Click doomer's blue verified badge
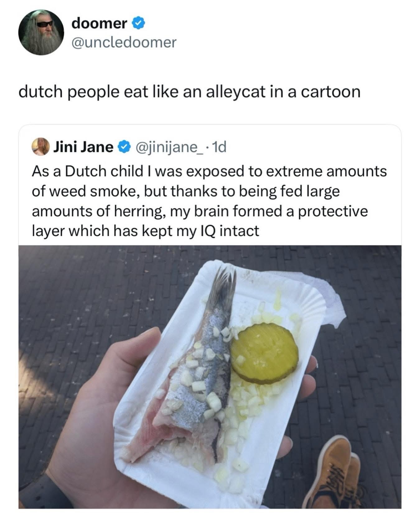The height and width of the screenshot is (525, 420). pos(139,24)
